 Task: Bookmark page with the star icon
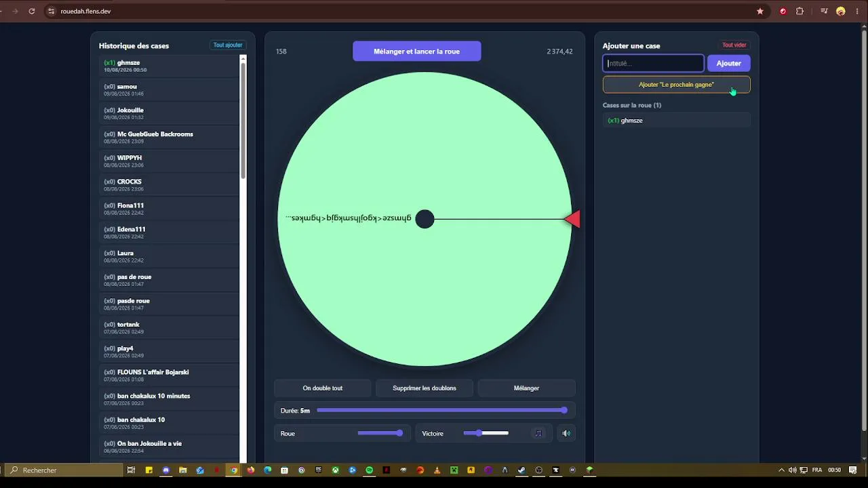tap(760, 11)
